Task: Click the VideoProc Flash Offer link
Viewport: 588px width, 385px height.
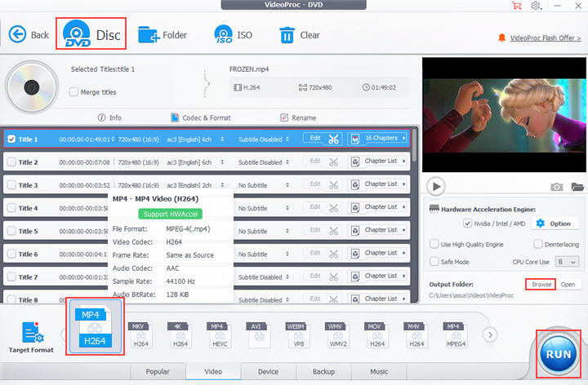Action: [x=546, y=38]
